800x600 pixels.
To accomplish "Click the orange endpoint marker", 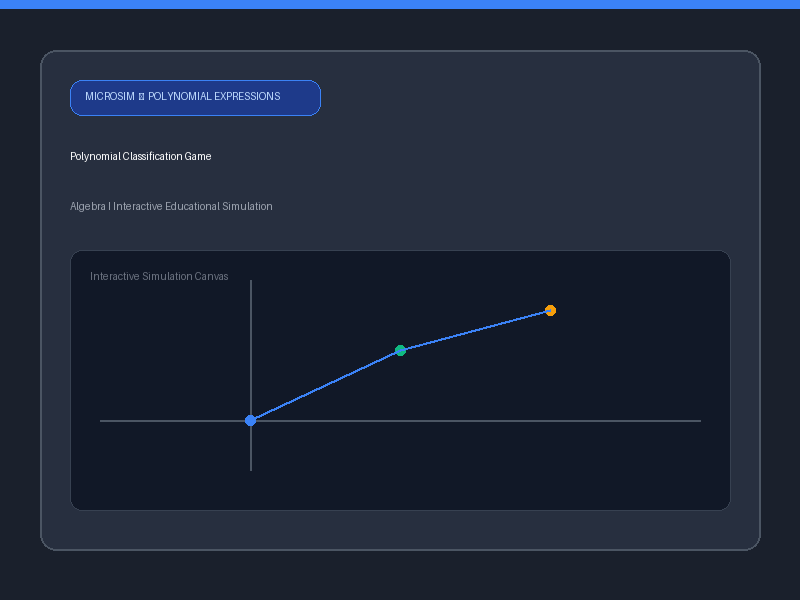I will pos(551,310).
